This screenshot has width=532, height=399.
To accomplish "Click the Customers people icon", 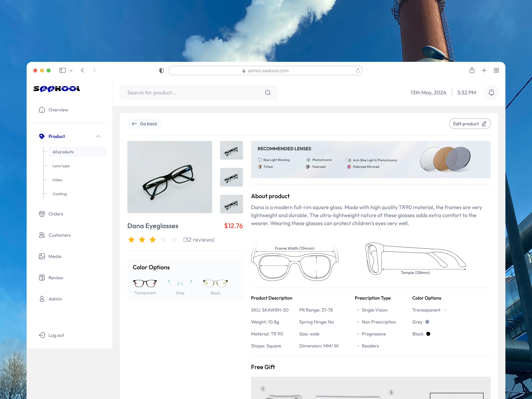I will tap(42, 235).
